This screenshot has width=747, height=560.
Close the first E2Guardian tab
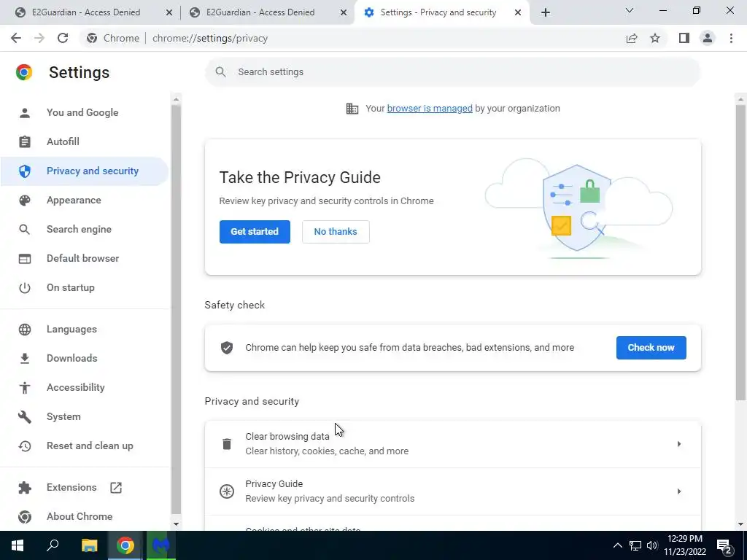pyautogui.click(x=169, y=13)
